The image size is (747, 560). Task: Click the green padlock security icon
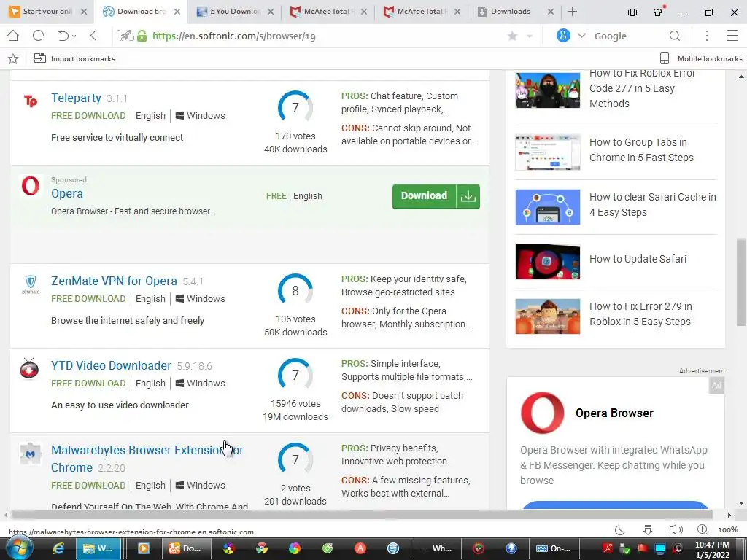coord(142,36)
